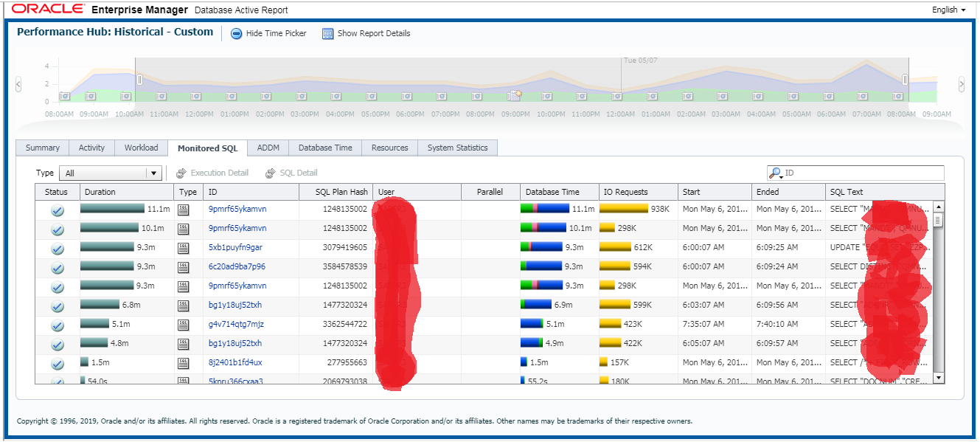Click the Hide Time Picker icon
The width and height of the screenshot is (980, 442).
(236, 33)
